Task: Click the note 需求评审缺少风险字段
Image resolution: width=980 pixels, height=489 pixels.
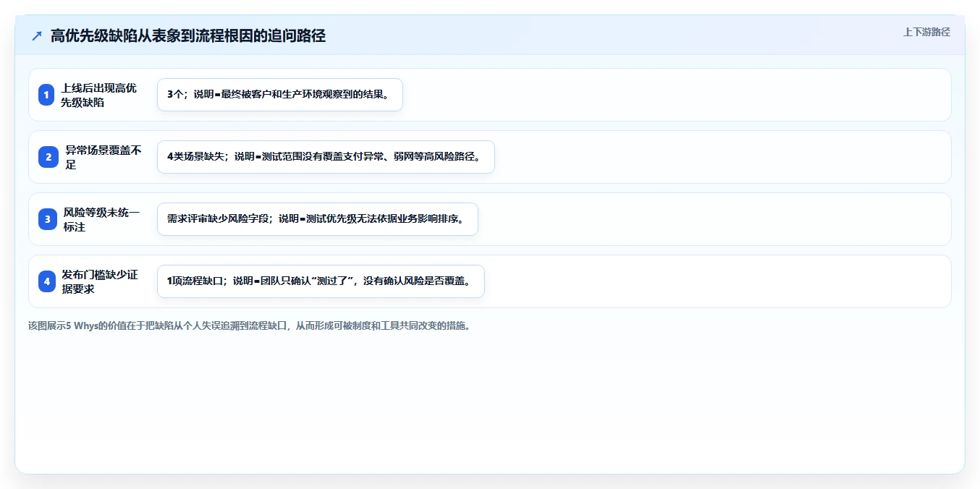Action: click(318, 219)
